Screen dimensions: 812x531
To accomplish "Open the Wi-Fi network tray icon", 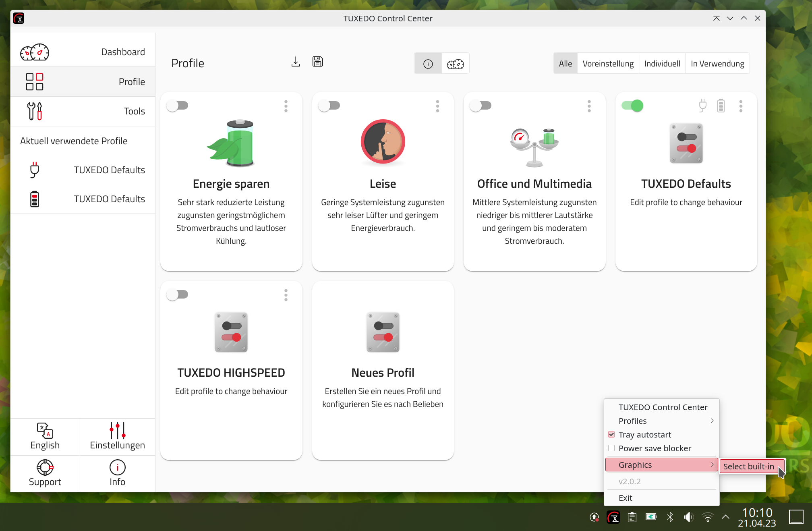I will point(708,517).
